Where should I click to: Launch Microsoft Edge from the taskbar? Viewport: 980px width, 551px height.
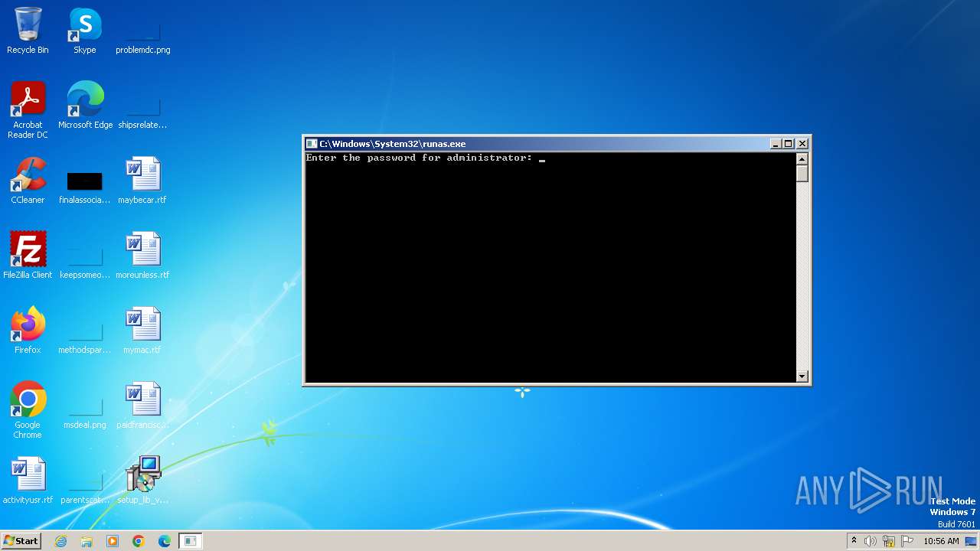tap(165, 541)
